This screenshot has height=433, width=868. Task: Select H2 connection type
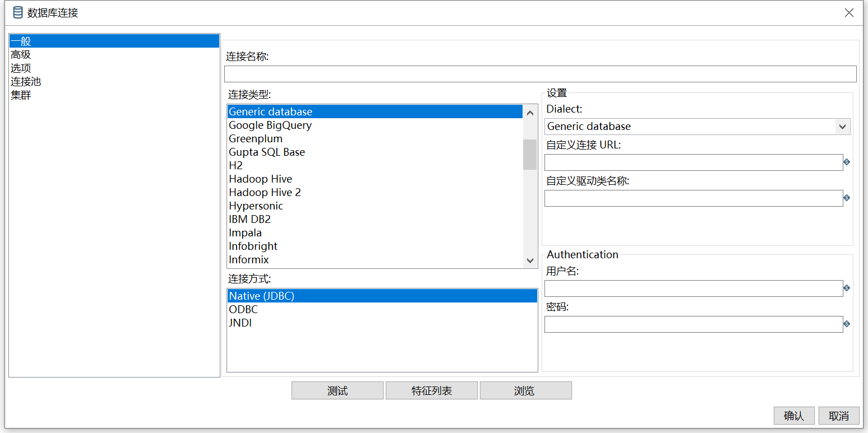click(375, 165)
